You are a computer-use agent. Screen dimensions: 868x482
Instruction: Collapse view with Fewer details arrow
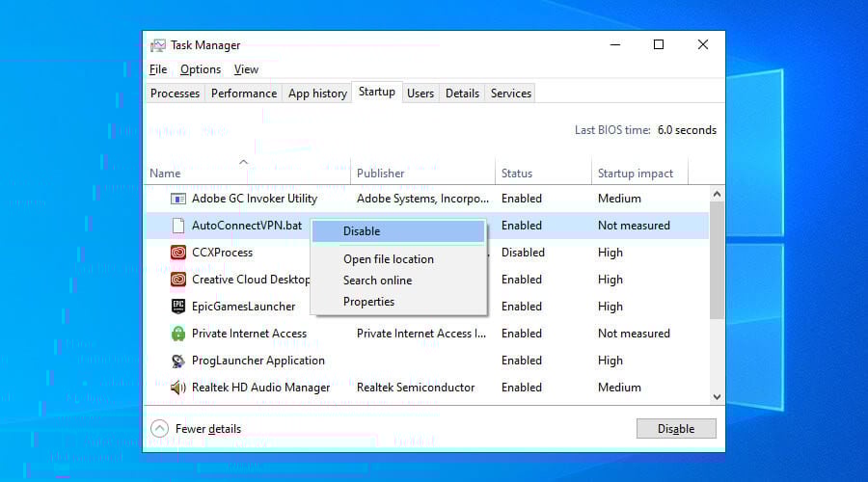(x=159, y=428)
